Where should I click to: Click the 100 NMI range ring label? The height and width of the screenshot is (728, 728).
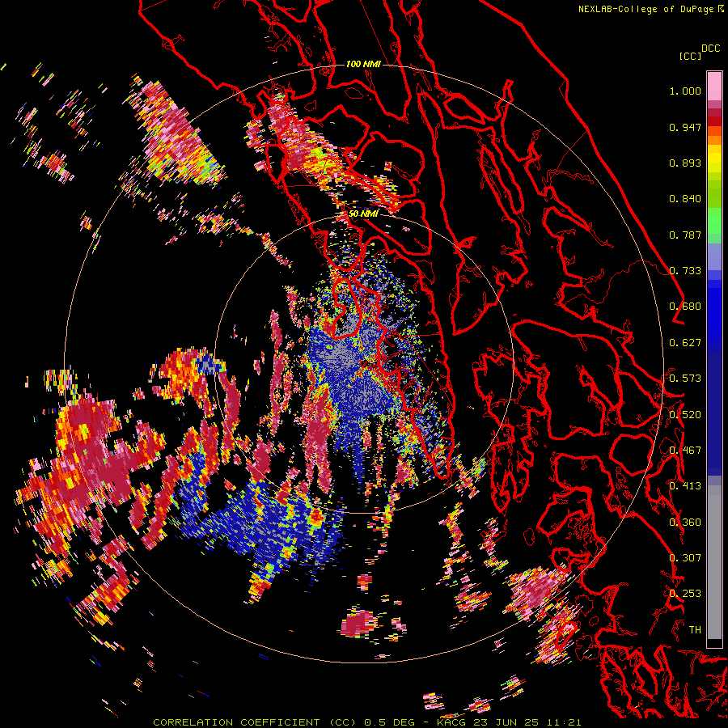pos(363,64)
